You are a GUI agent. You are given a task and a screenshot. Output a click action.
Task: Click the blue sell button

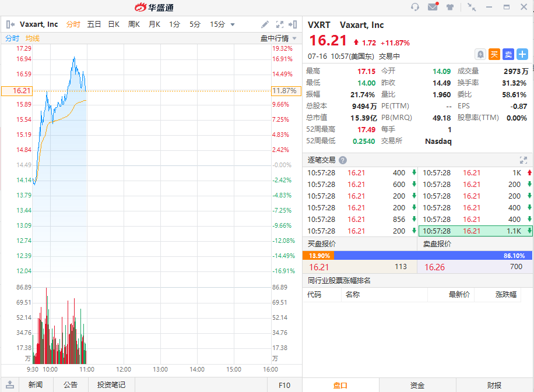[508, 54]
